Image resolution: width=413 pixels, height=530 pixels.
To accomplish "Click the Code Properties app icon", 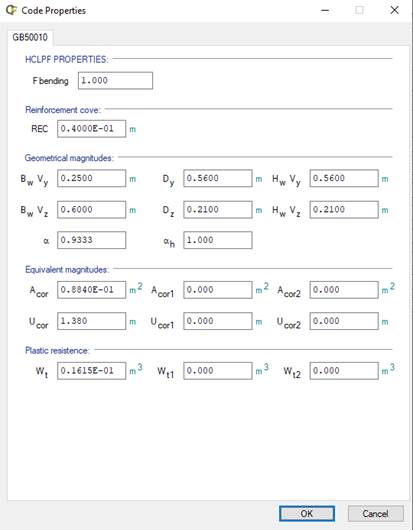I will point(11,10).
